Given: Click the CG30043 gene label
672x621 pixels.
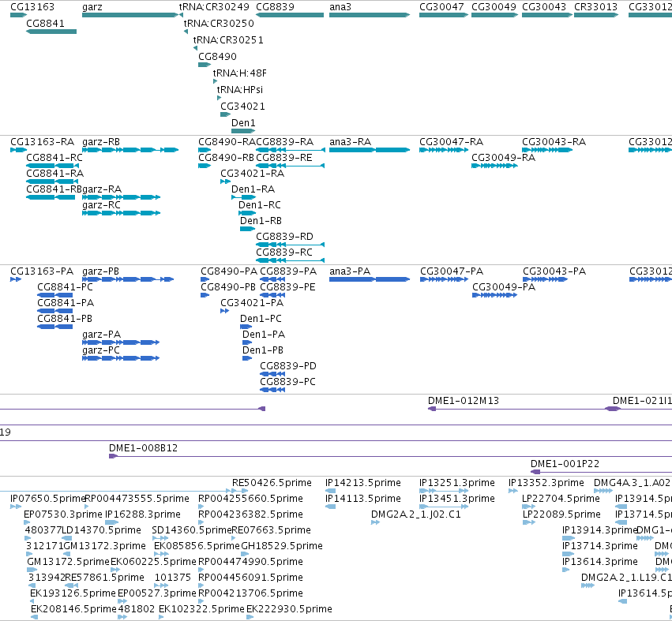Looking at the screenshot, I should click(544, 7).
